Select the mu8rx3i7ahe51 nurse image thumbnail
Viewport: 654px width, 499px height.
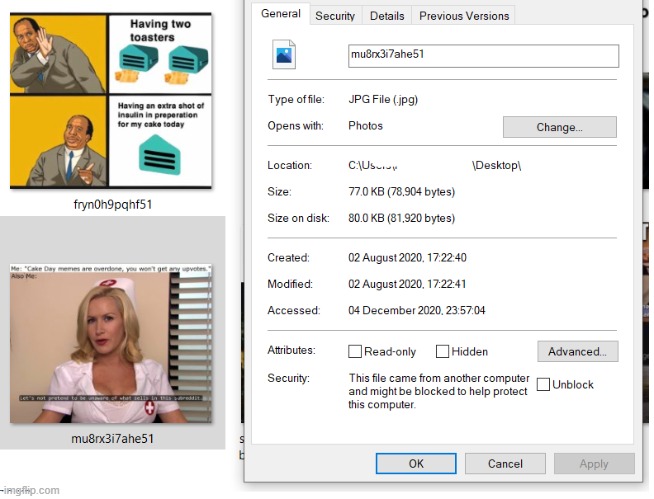tap(111, 344)
